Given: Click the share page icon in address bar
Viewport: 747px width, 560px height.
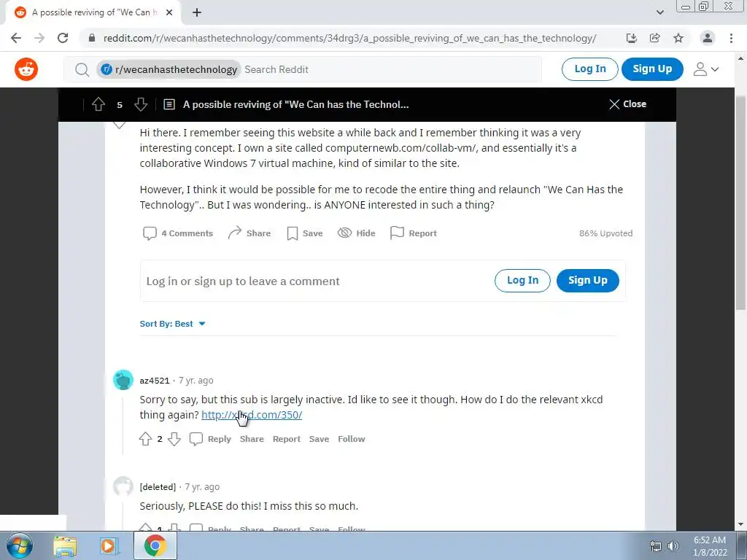Looking at the screenshot, I should coord(655,38).
